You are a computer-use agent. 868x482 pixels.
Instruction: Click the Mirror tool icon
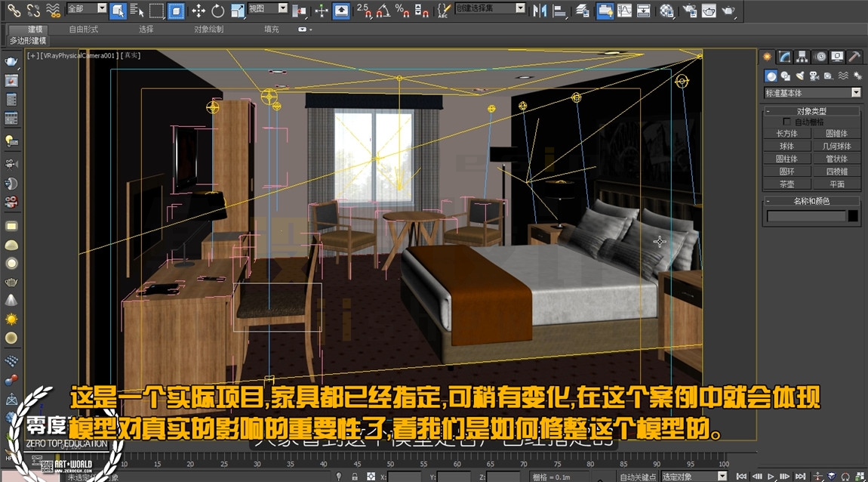[540, 10]
